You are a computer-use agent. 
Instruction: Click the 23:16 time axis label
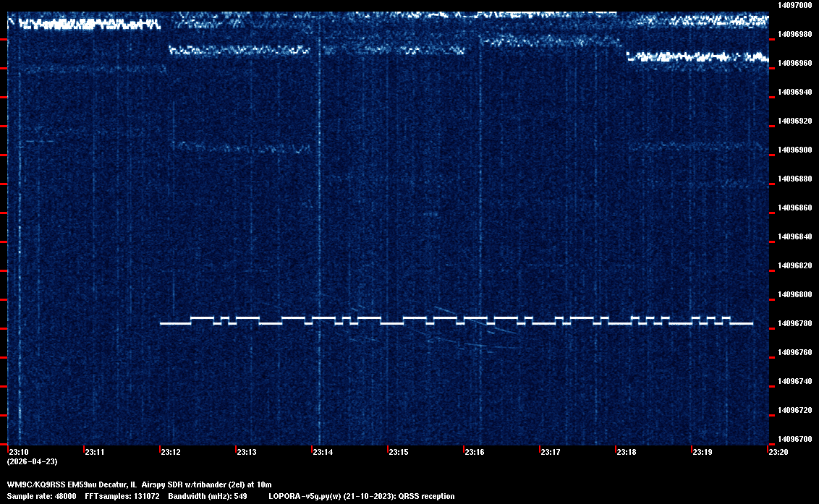[x=475, y=453]
